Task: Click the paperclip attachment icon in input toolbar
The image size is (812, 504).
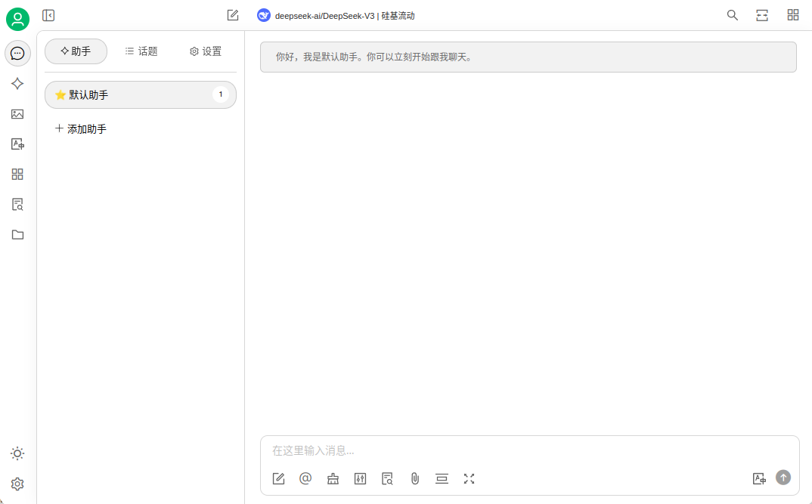Action: (414, 478)
